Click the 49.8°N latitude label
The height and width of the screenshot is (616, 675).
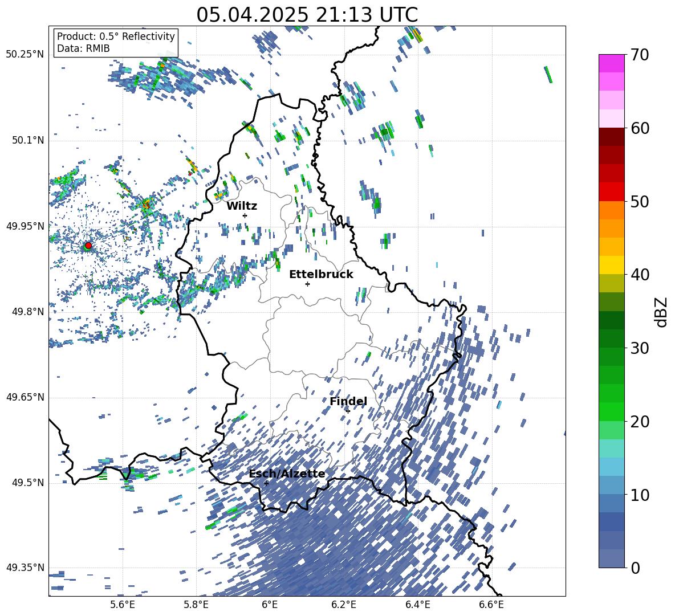pyautogui.click(x=27, y=312)
